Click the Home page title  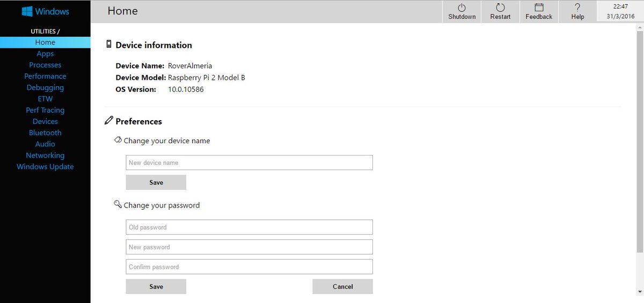[122, 11]
